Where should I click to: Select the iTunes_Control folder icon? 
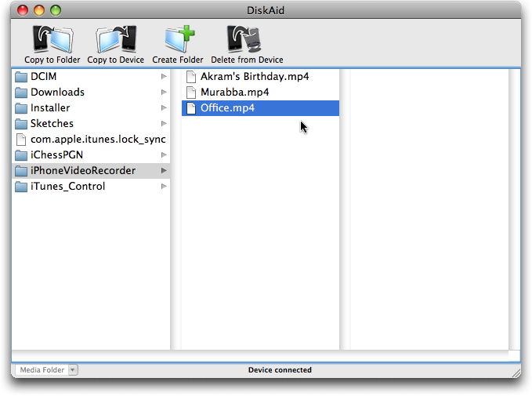(x=21, y=187)
